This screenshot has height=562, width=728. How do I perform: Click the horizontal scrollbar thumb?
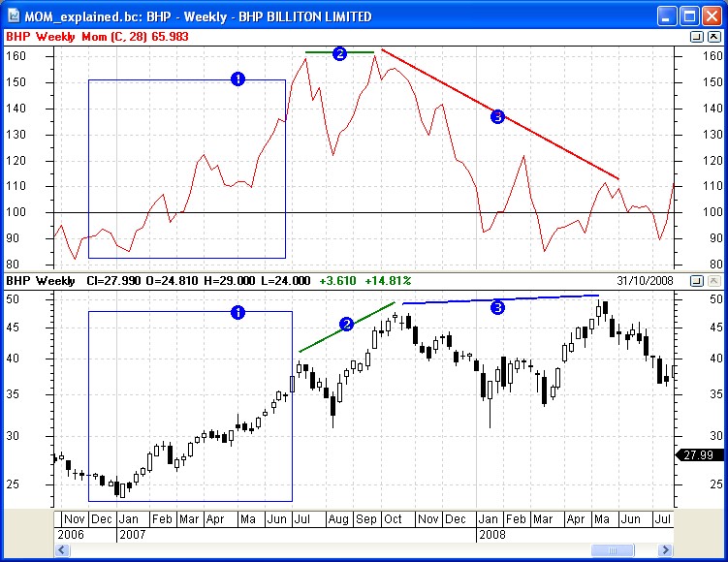613,550
